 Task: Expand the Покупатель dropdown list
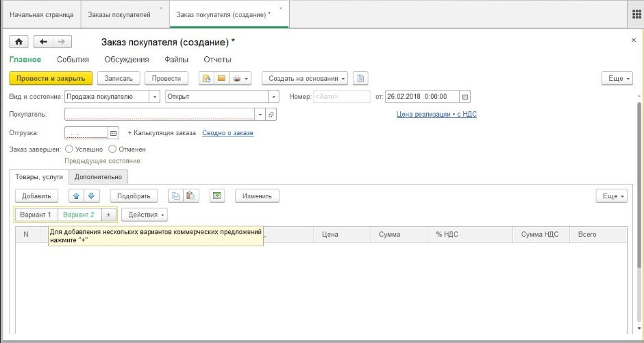click(260, 115)
